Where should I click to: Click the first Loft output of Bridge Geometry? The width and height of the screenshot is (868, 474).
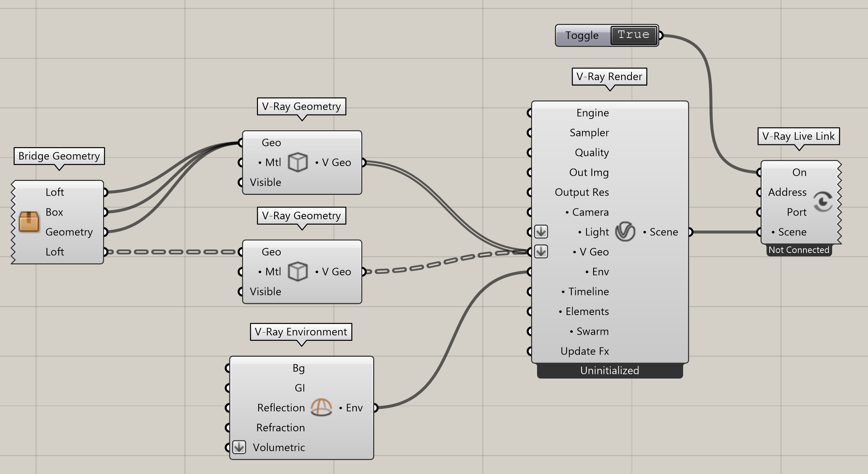[x=55, y=192]
